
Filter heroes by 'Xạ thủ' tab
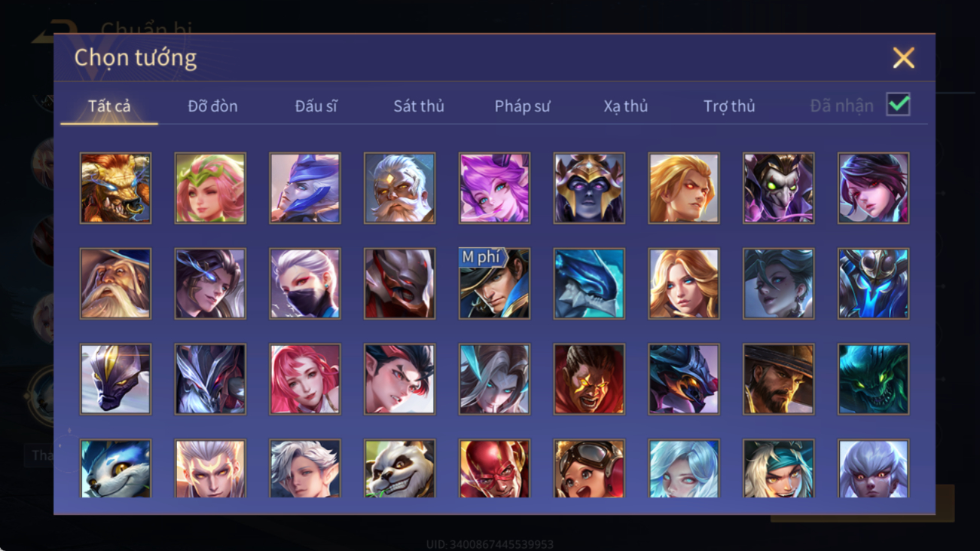click(x=625, y=106)
